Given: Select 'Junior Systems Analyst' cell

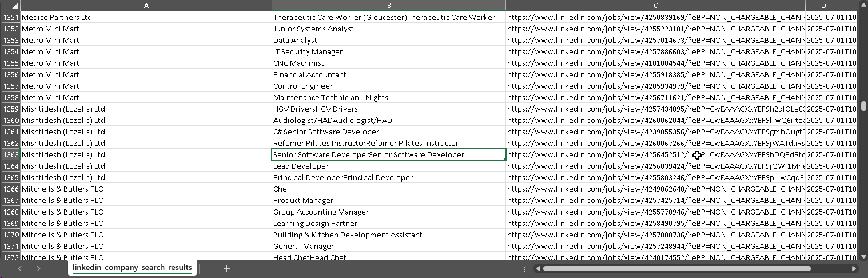Looking at the screenshot, I should click(x=389, y=29).
